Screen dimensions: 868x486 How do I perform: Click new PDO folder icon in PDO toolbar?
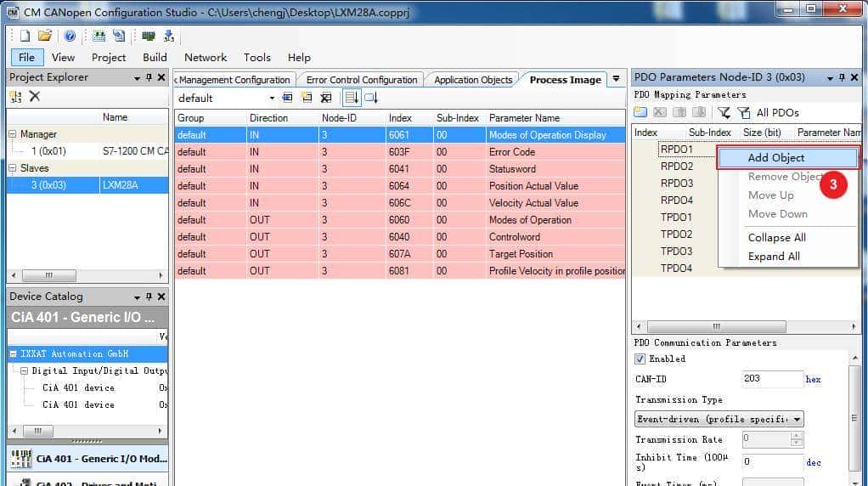tap(640, 112)
